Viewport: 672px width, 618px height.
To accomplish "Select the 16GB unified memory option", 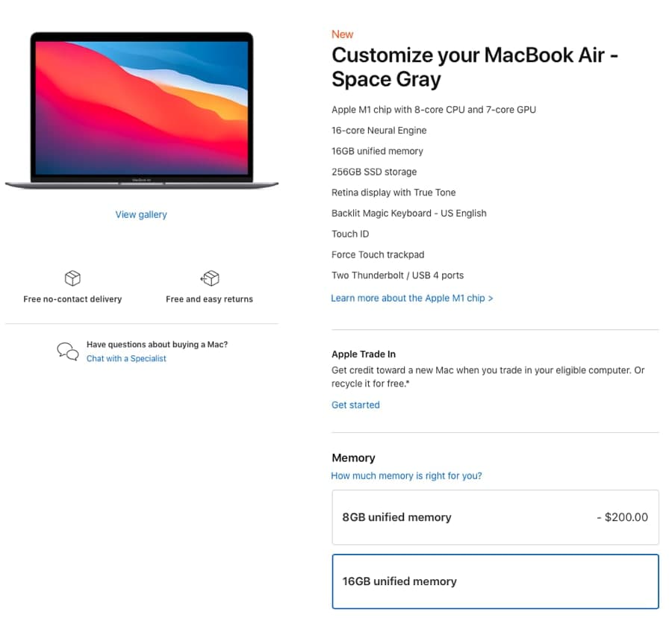I will [495, 581].
